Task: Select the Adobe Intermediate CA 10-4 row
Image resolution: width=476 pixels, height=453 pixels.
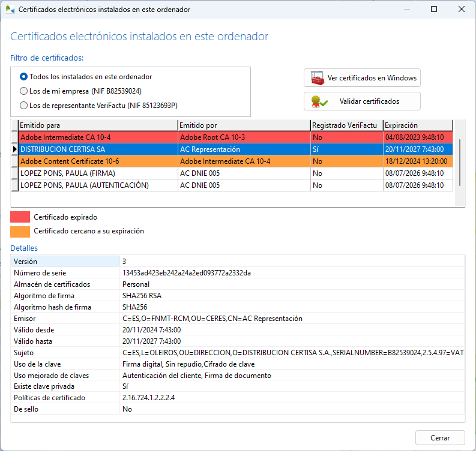Action: pyautogui.click(x=97, y=137)
